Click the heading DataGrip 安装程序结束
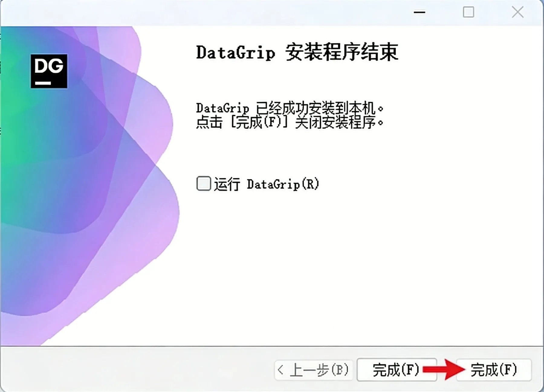The width and height of the screenshot is (544, 392). [297, 53]
